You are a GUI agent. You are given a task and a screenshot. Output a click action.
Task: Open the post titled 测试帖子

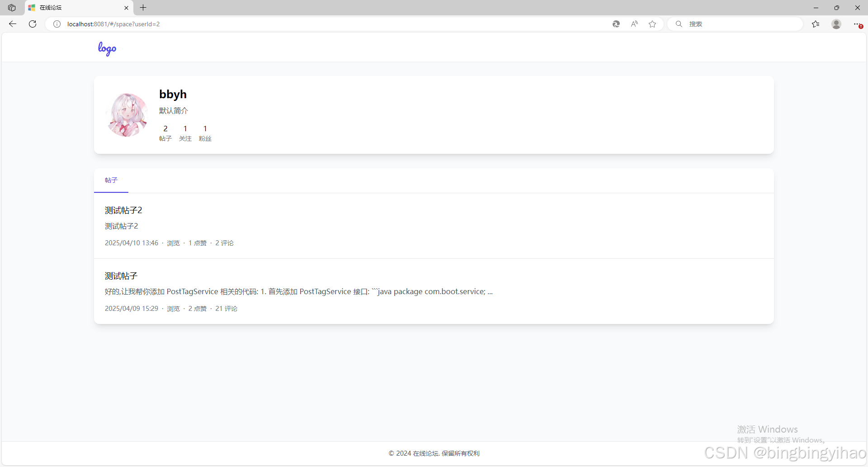pos(121,276)
